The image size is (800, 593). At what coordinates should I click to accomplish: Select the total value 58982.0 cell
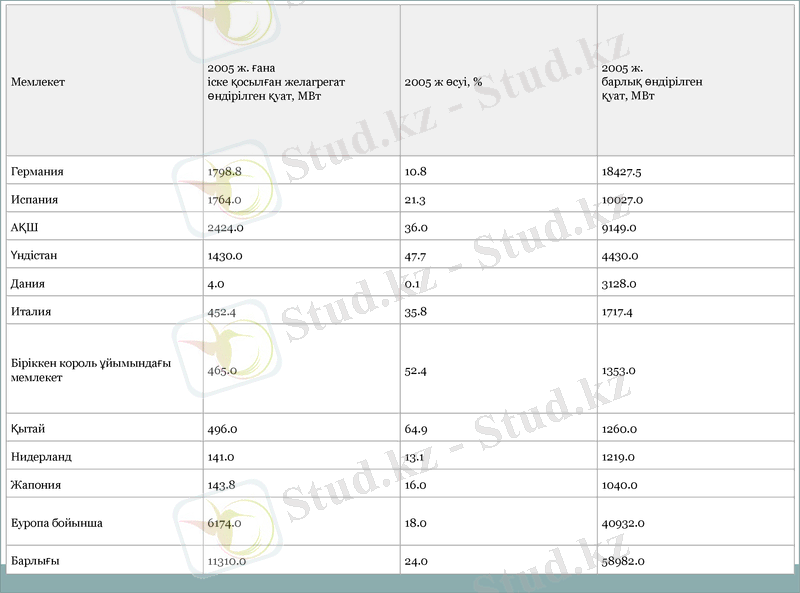623,561
